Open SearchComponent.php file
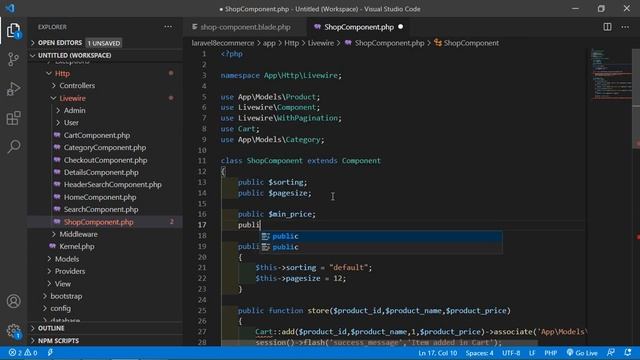This screenshot has width=640, height=360. tap(101, 209)
